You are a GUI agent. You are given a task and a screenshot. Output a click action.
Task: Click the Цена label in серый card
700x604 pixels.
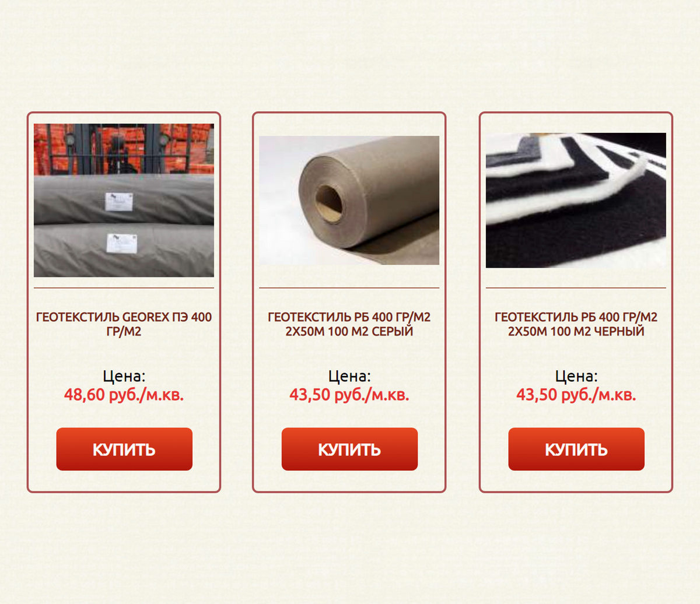tap(349, 376)
